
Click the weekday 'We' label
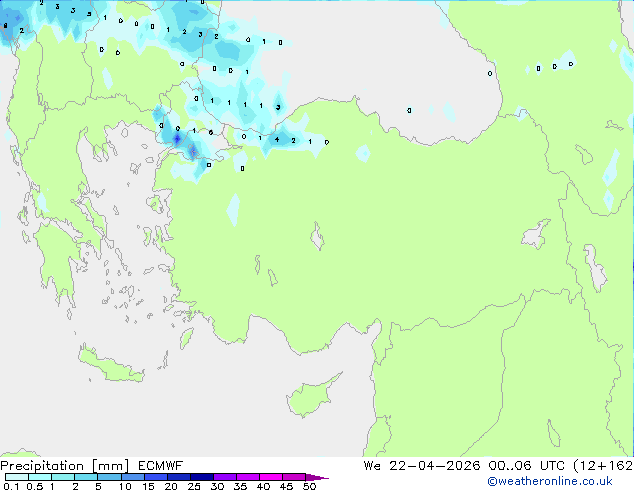pos(372,466)
